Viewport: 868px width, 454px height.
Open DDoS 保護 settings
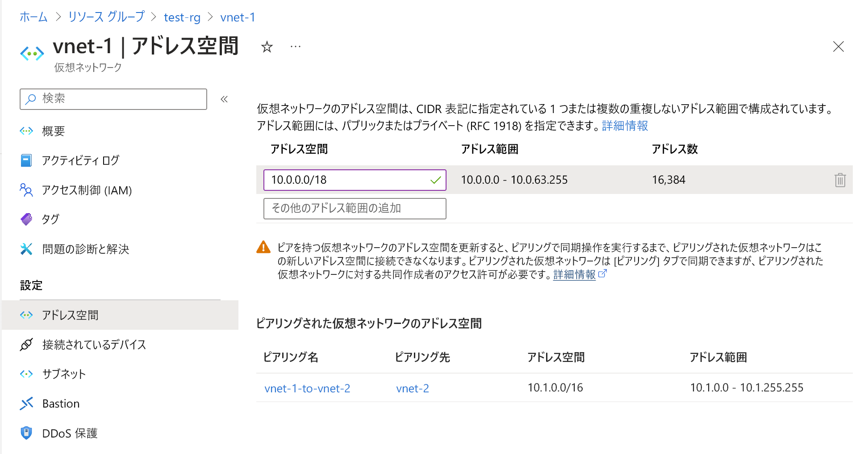70,433
